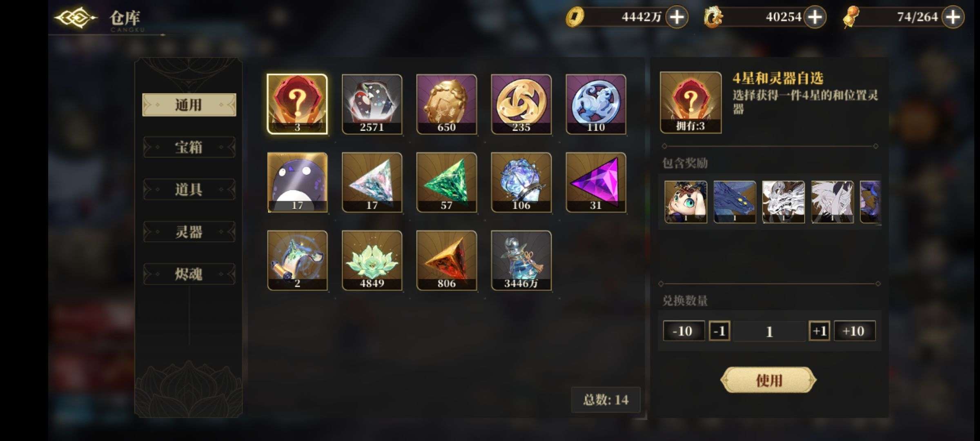The height and width of the screenshot is (441, 980).
Task: Increase exchange quantity with +1
Action: click(819, 331)
